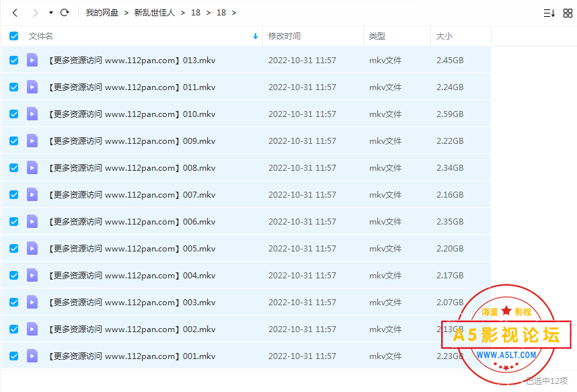Click the video icon of 005.mkv
Image resolution: width=577 pixels, height=392 pixels.
[x=32, y=249]
